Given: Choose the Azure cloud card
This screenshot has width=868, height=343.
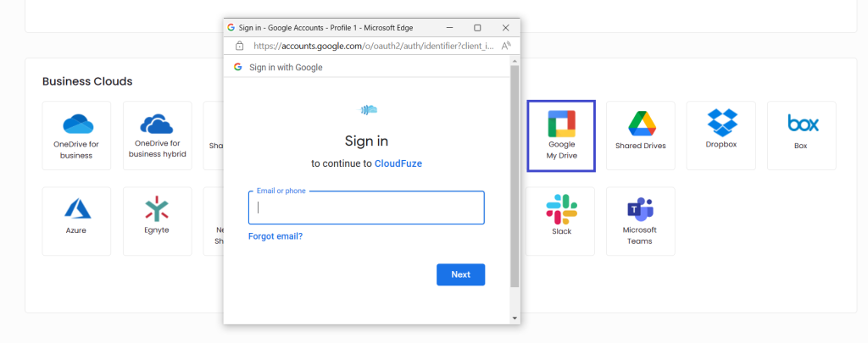Looking at the screenshot, I should click(76, 221).
